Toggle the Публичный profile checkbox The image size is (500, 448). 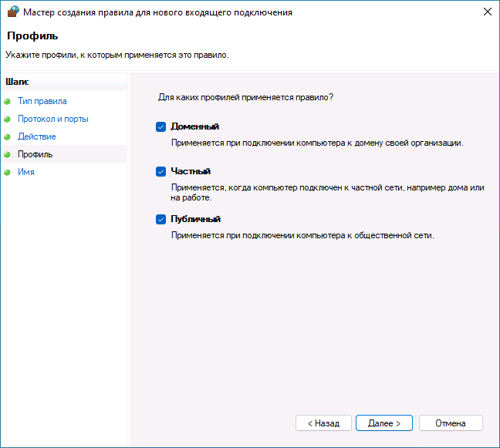[x=160, y=219]
